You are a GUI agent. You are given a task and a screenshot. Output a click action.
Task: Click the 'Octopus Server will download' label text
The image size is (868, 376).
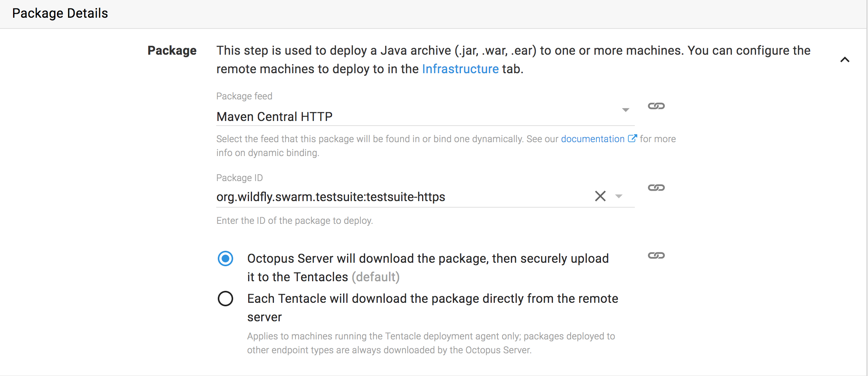click(427, 259)
